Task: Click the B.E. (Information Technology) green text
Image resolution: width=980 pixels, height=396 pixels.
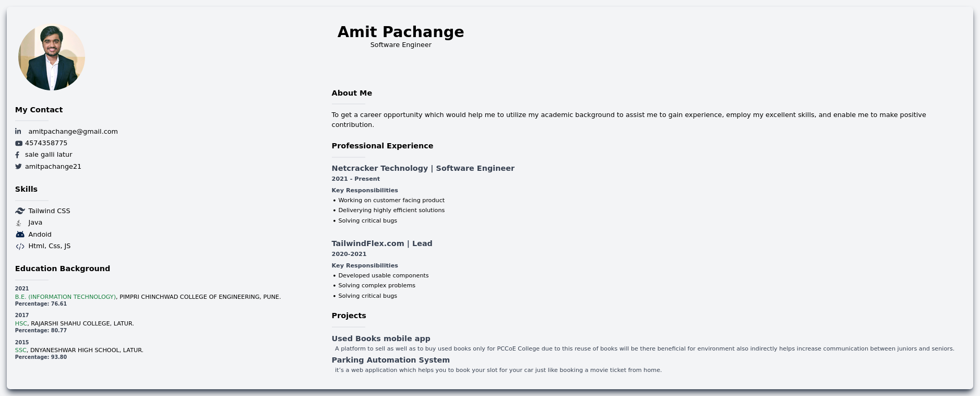Action: (65, 297)
